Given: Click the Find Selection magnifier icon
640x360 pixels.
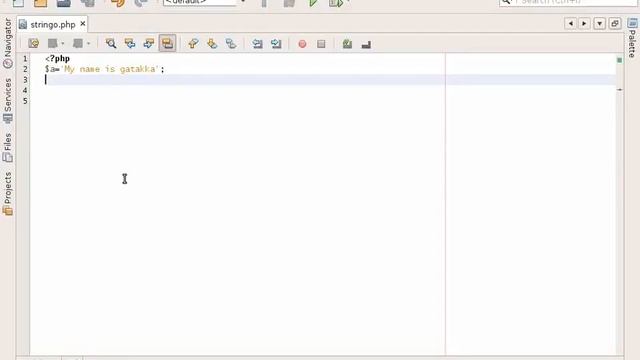Looking at the screenshot, I should (x=111, y=44).
